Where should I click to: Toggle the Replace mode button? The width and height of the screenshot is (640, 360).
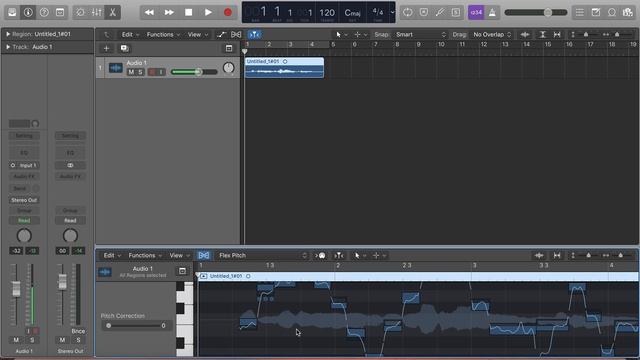pyautogui.click(x=424, y=12)
